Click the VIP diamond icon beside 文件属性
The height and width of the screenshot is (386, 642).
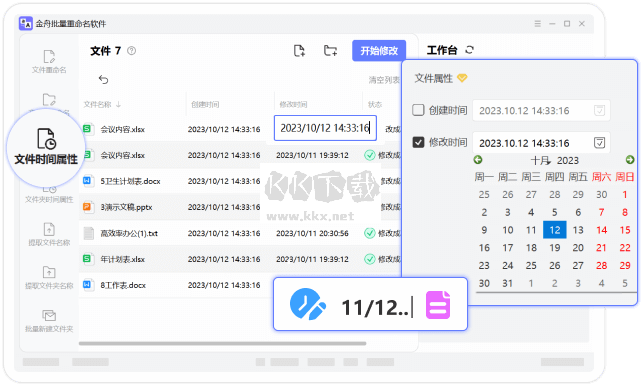point(462,78)
